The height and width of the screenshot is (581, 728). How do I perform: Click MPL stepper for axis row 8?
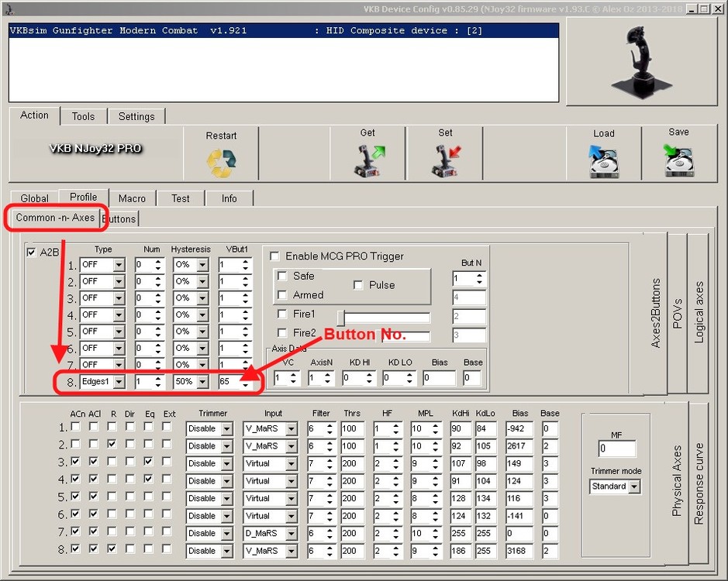[435, 551]
